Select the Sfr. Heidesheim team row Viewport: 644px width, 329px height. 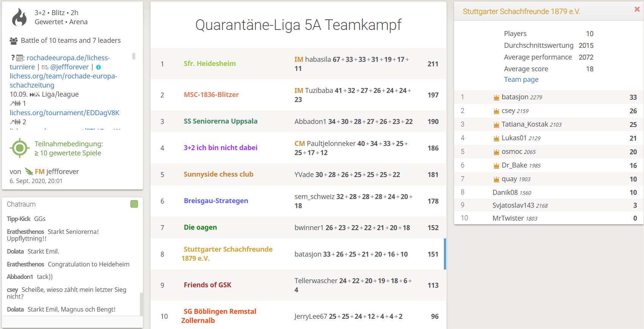click(298, 64)
